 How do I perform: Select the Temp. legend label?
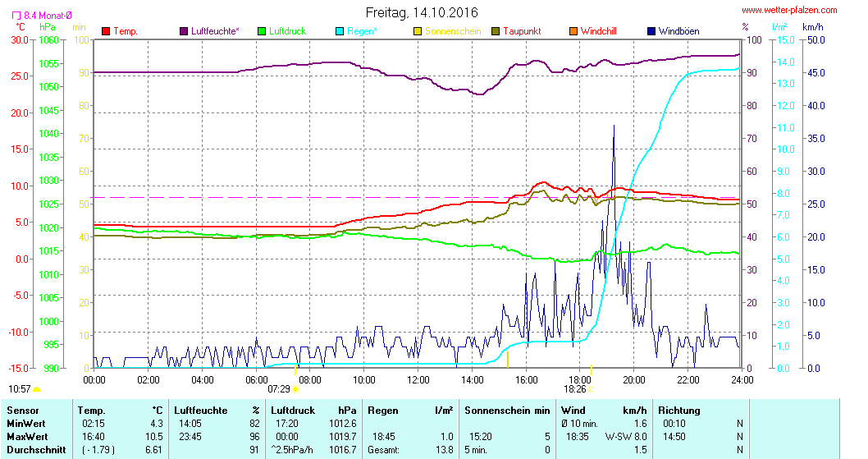pos(126,31)
